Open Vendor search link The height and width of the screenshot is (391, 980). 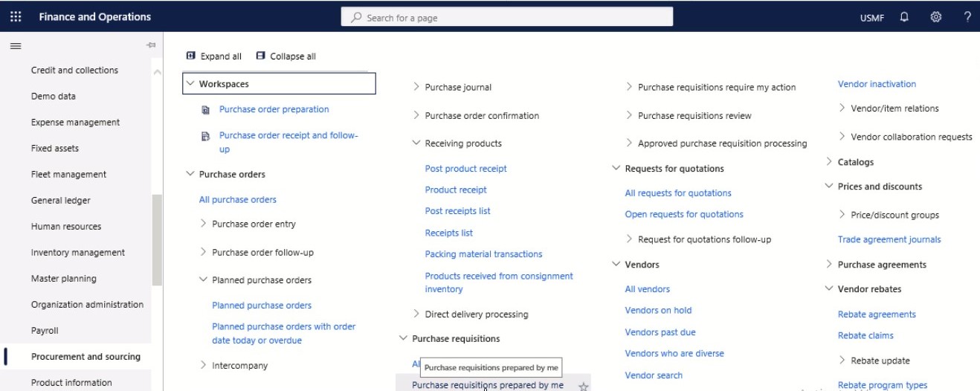tap(654, 375)
